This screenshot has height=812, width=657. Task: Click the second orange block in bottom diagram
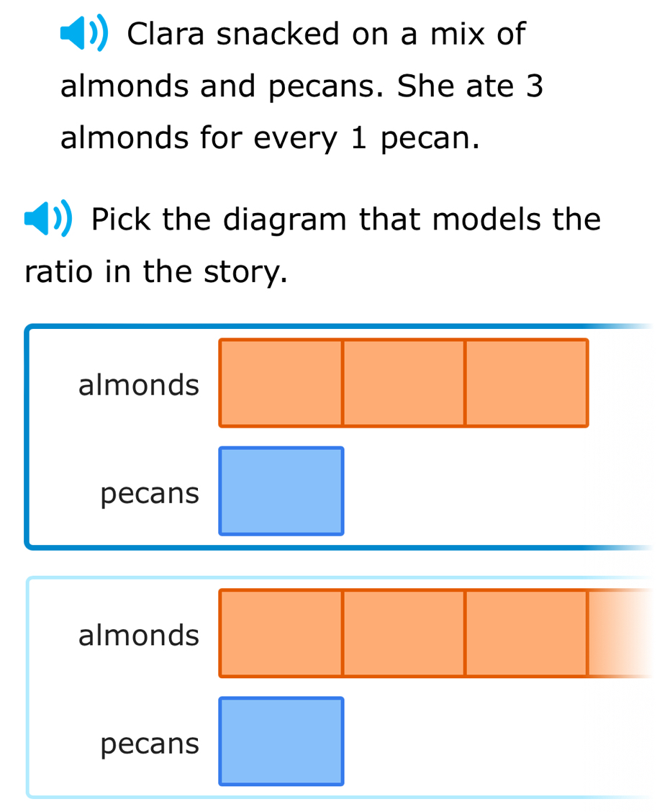(403, 633)
